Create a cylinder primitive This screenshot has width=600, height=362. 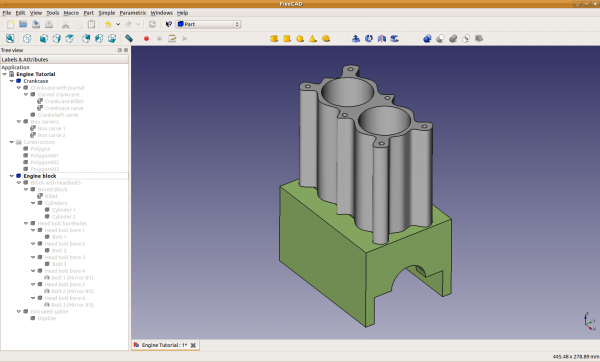point(287,38)
